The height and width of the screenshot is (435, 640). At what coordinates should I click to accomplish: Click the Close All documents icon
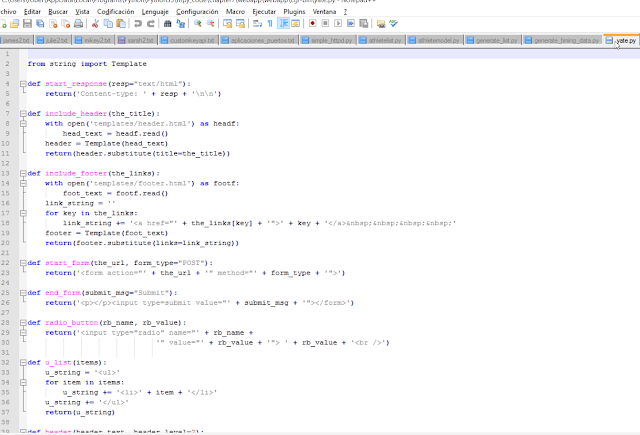(x=66, y=24)
